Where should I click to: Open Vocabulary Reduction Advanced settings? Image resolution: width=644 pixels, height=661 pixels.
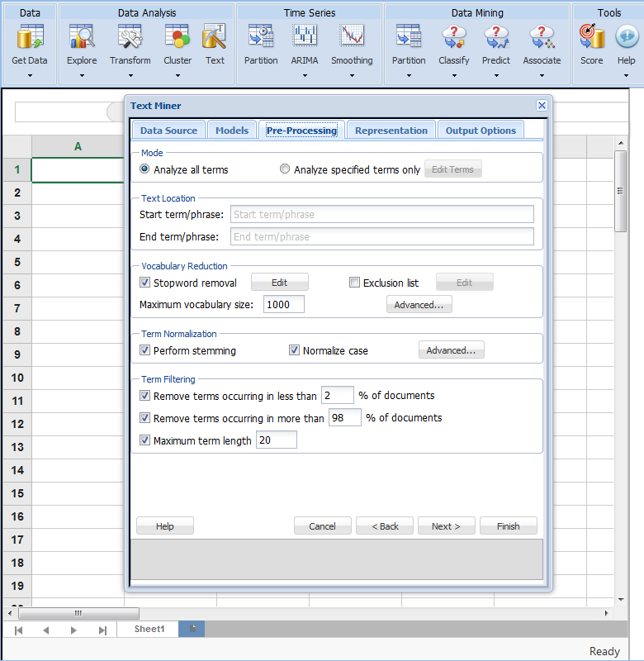click(x=419, y=304)
